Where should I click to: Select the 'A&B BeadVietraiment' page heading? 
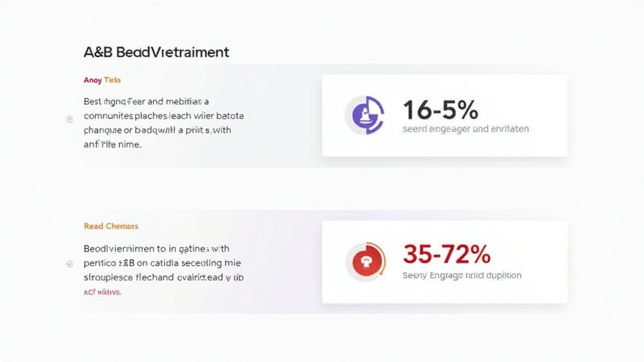click(156, 52)
